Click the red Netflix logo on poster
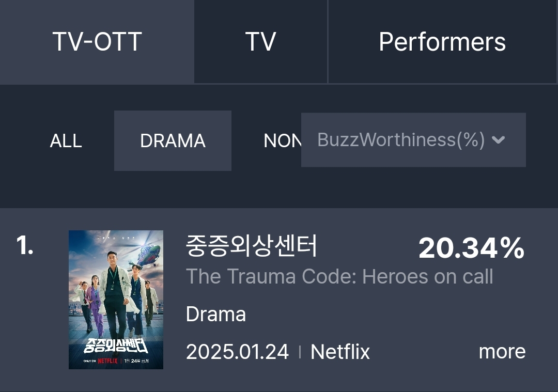Image resolution: width=558 pixels, height=392 pixels. click(x=107, y=361)
